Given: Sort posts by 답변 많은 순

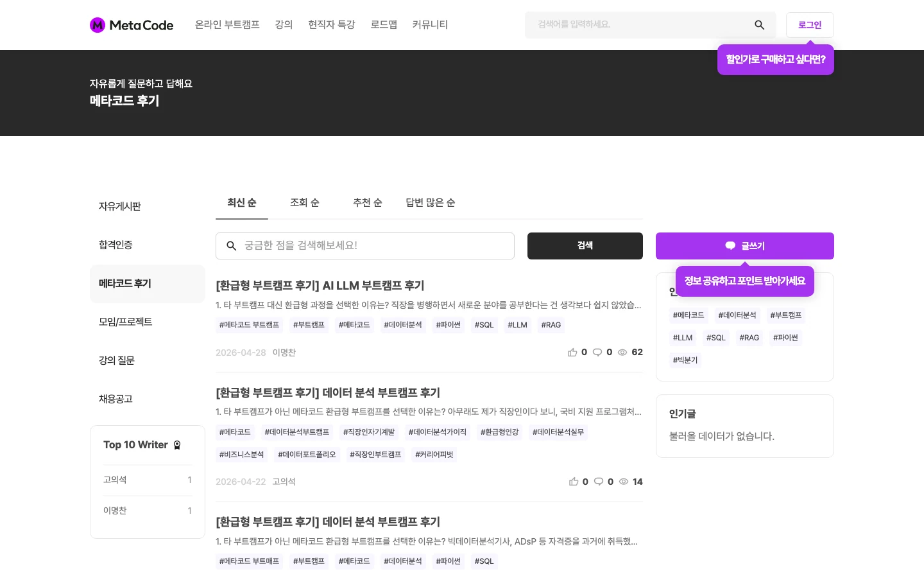Looking at the screenshot, I should pos(431,203).
